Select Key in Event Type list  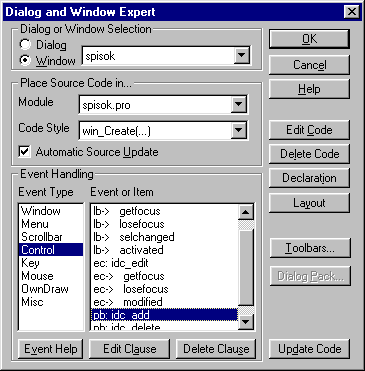(51, 263)
